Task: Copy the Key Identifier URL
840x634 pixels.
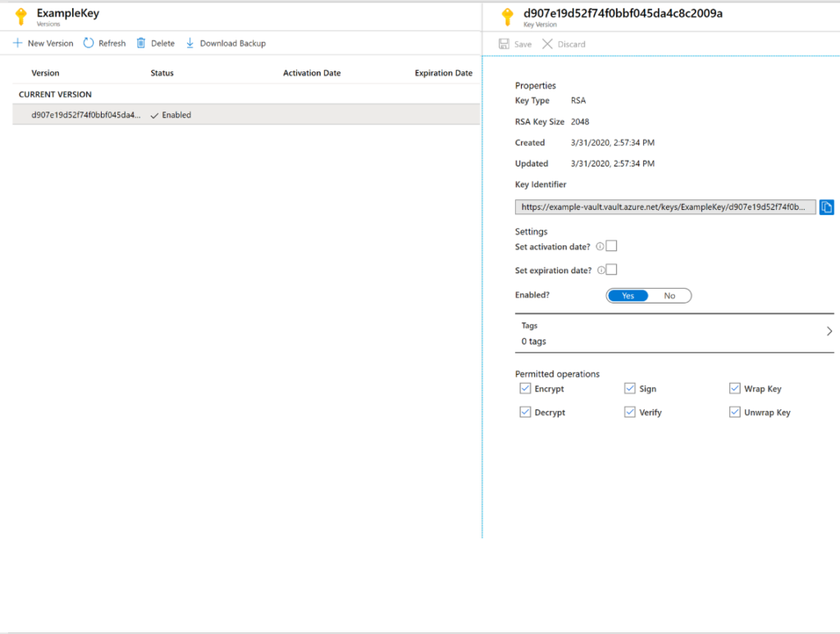Action: pyautogui.click(x=827, y=207)
